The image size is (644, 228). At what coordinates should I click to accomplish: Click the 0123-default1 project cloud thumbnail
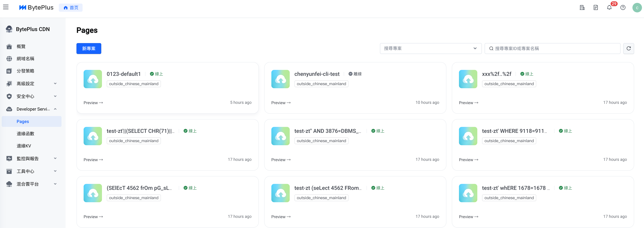click(93, 79)
